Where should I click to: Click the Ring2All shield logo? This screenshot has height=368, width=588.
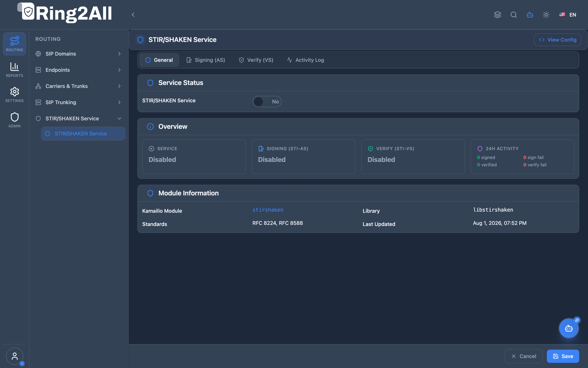click(x=28, y=12)
